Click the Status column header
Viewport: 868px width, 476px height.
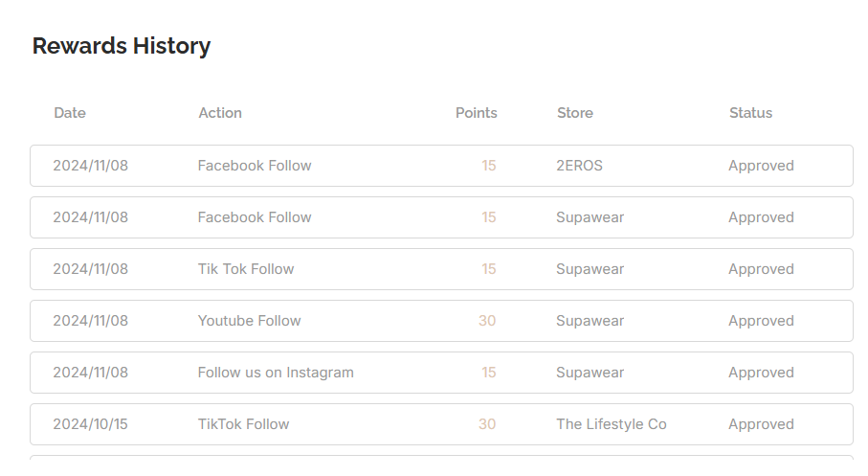click(750, 113)
